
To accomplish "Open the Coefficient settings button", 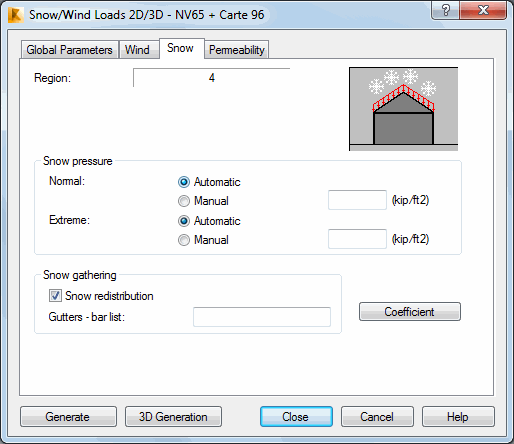I will coord(410,312).
